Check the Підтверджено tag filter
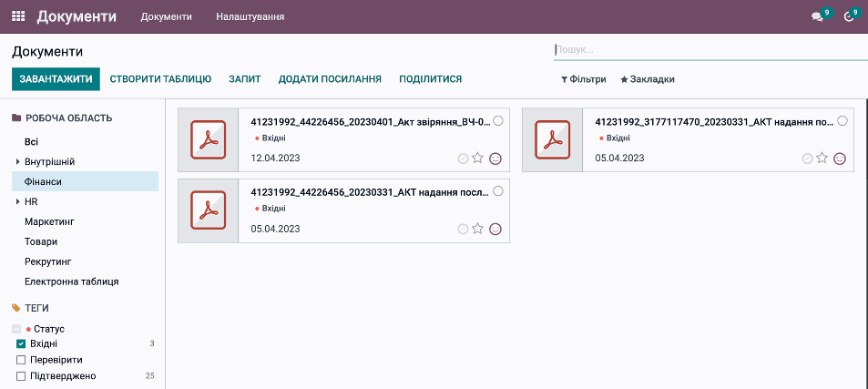Viewport: 868px width, 389px height. (21, 375)
